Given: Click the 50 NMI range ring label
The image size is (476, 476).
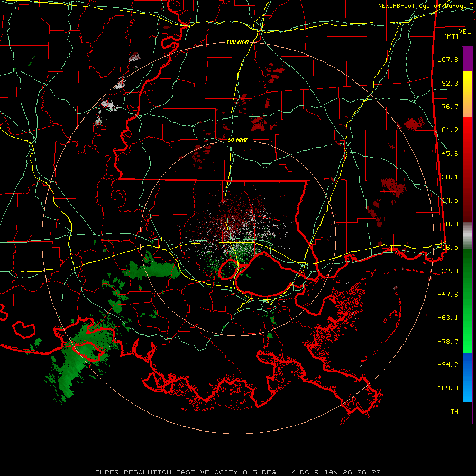Looking at the screenshot, I should tap(237, 140).
